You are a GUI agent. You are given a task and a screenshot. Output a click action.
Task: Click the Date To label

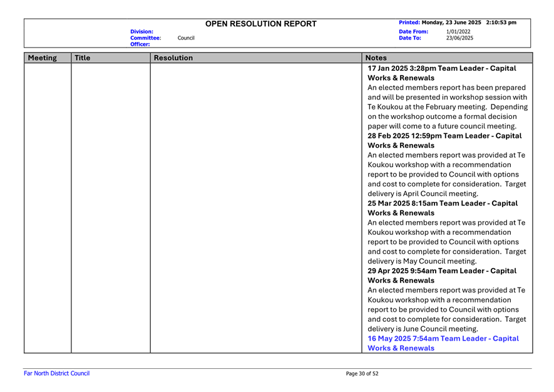[410, 38]
